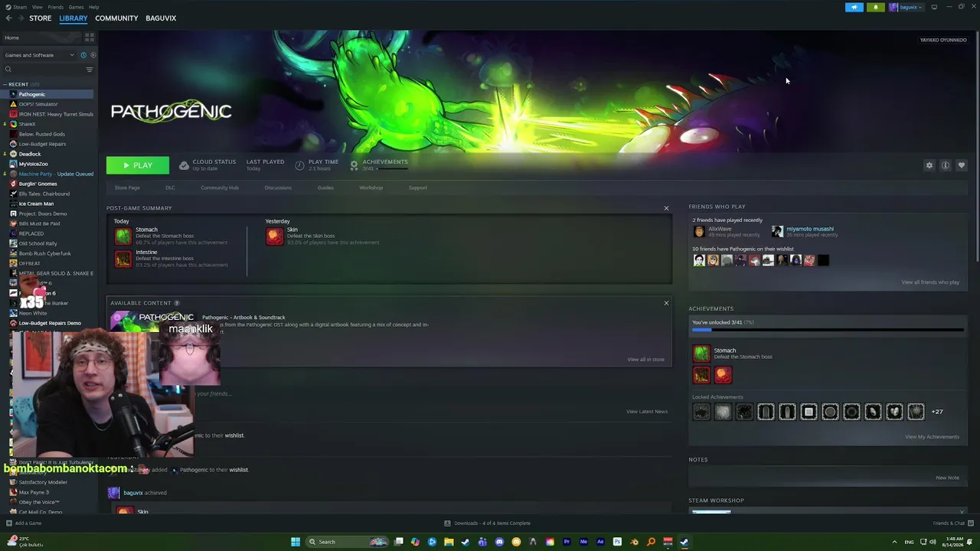Open the notifications bell

point(876,7)
